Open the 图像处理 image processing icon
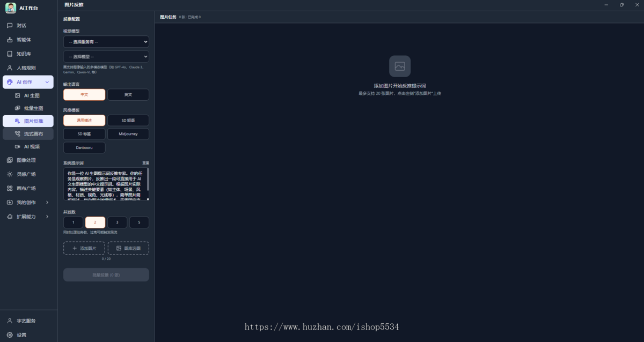This screenshot has height=342, width=644. (10, 160)
